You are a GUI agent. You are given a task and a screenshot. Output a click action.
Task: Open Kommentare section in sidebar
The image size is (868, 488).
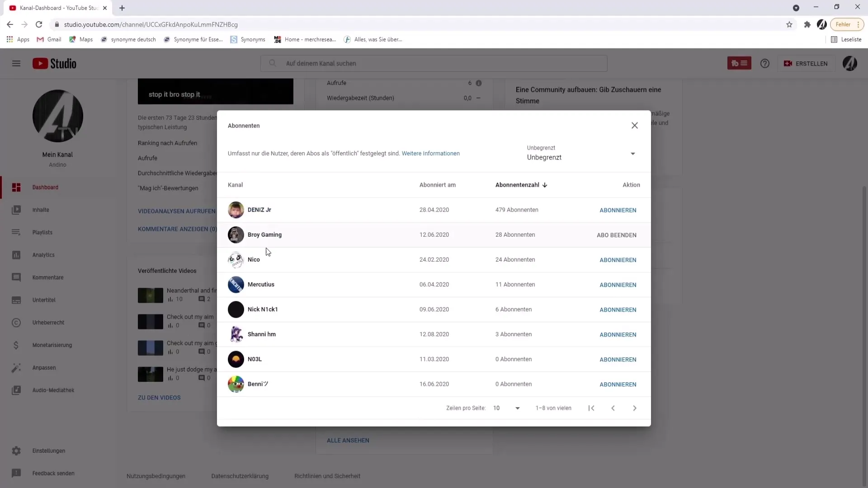pyautogui.click(x=47, y=277)
